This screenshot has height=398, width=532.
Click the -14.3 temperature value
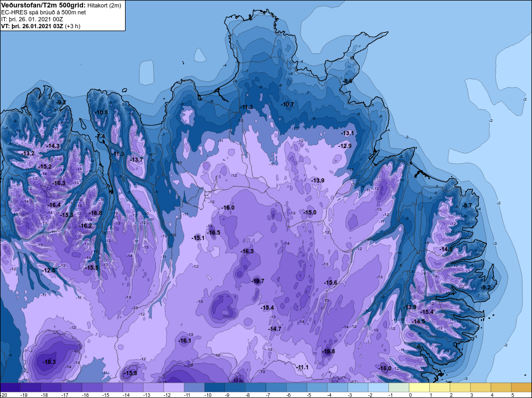click(53, 146)
